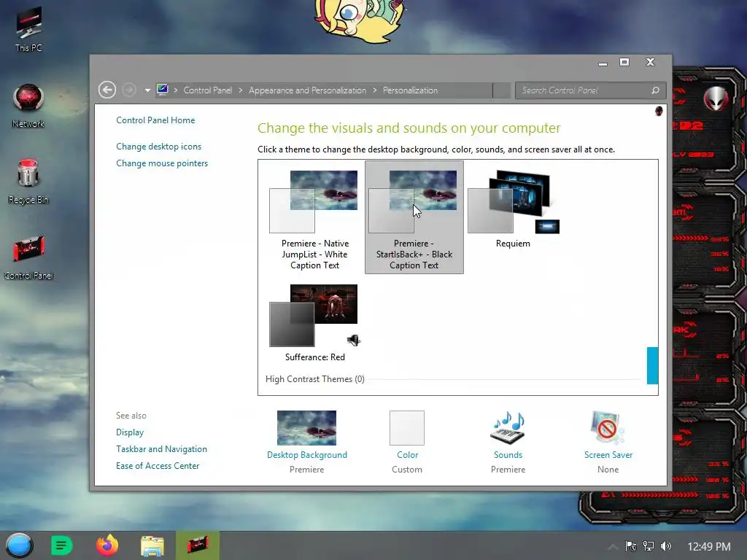Select the Sufferance: Red theme
This screenshot has height=560, width=747.
click(314, 322)
